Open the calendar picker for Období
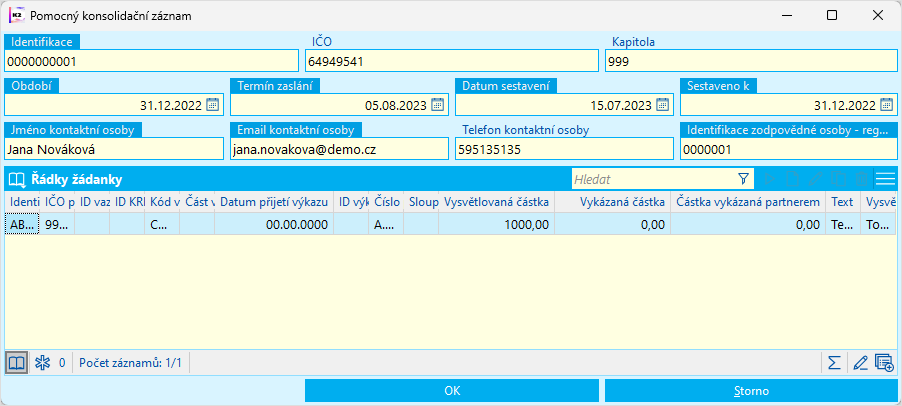This screenshot has width=902, height=406. 212,105
